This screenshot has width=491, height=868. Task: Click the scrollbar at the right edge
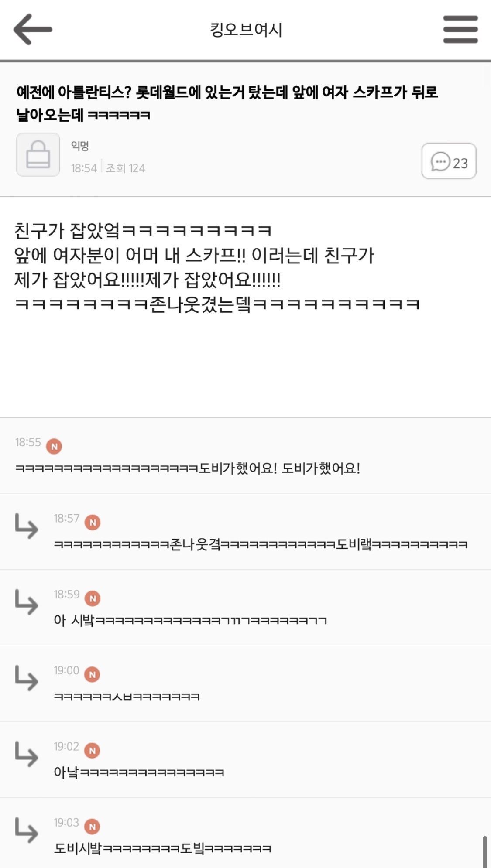point(485,851)
